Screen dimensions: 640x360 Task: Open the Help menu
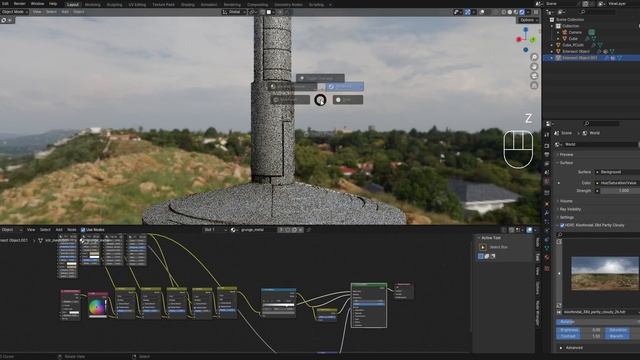[53, 4]
